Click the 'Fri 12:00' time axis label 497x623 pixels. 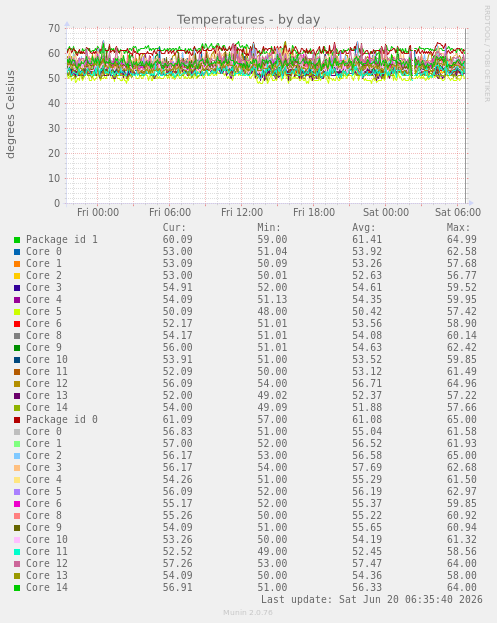pos(242,213)
